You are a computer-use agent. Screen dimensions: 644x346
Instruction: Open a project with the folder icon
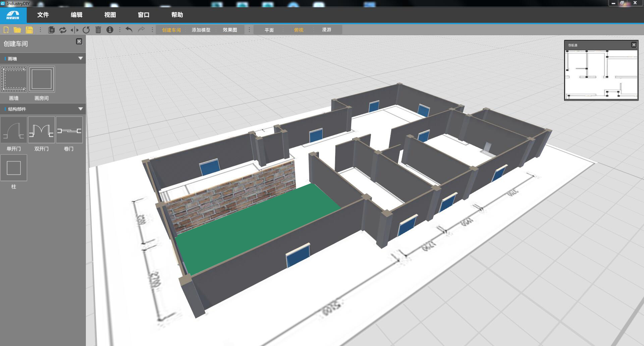tap(17, 30)
